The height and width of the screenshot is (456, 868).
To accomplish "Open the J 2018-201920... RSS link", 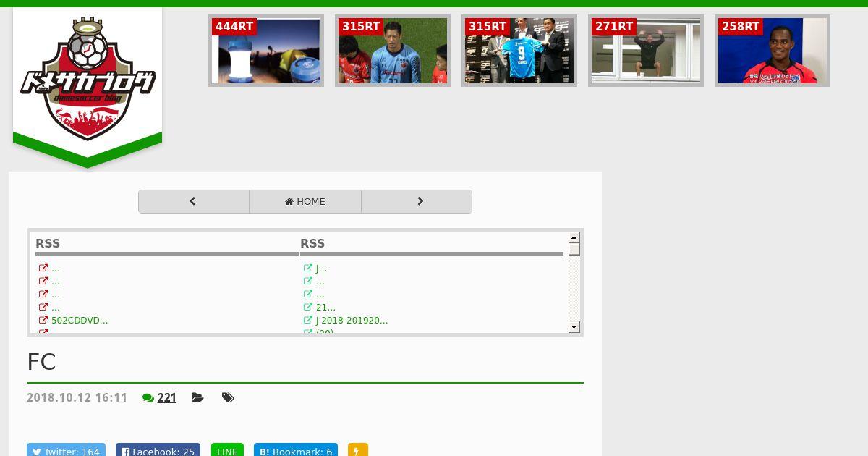I will pyautogui.click(x=352, y=320).
